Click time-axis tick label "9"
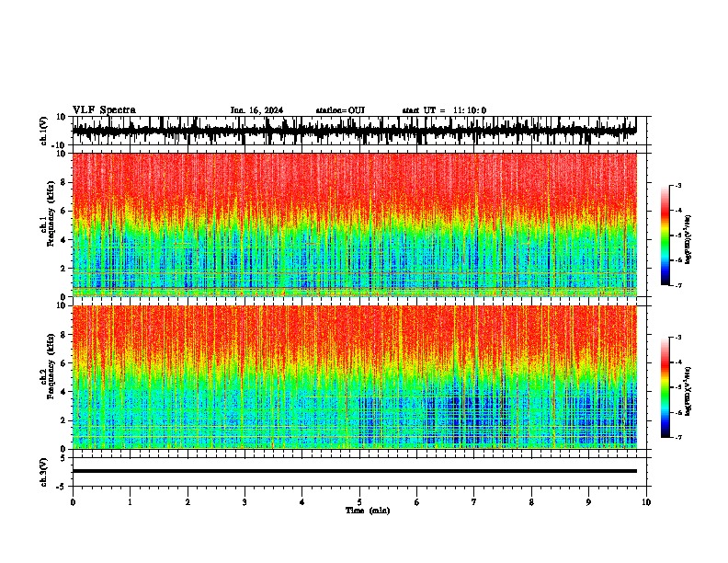This screenshot has height=563, width=728. point(588,502)
